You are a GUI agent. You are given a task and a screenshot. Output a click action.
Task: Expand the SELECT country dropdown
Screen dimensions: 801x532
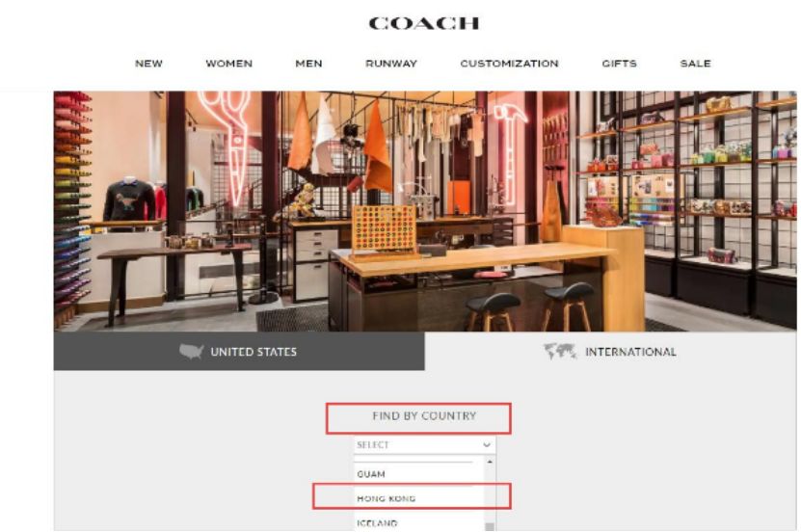(424, 444)
